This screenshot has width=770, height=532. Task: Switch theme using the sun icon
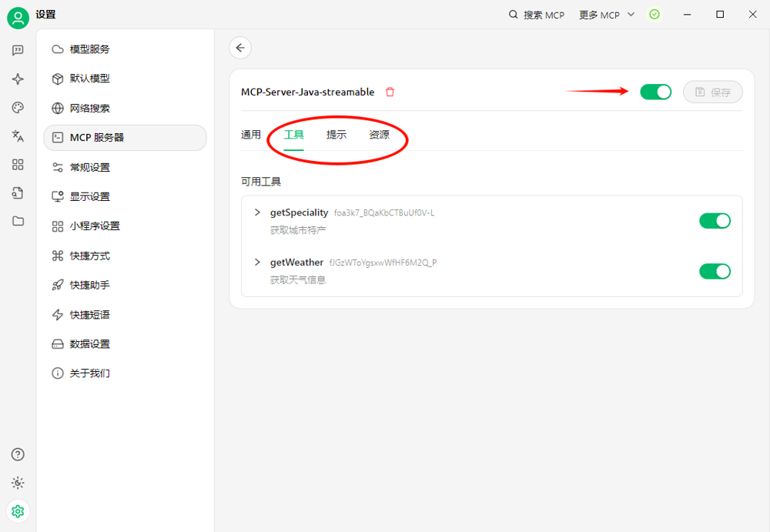click(18, 483)
